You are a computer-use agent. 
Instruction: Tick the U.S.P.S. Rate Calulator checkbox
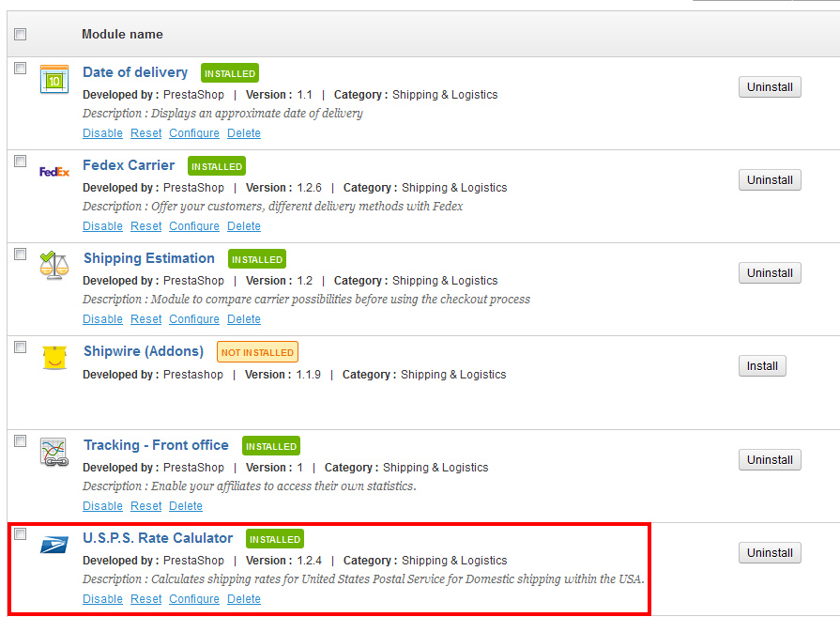(x=21, y=534)
